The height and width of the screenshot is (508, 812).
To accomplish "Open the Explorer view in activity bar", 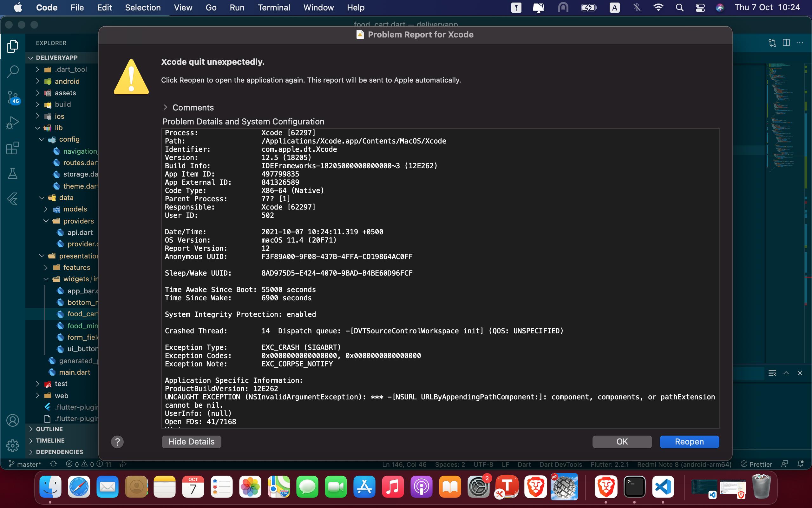I will click(12, 46).
